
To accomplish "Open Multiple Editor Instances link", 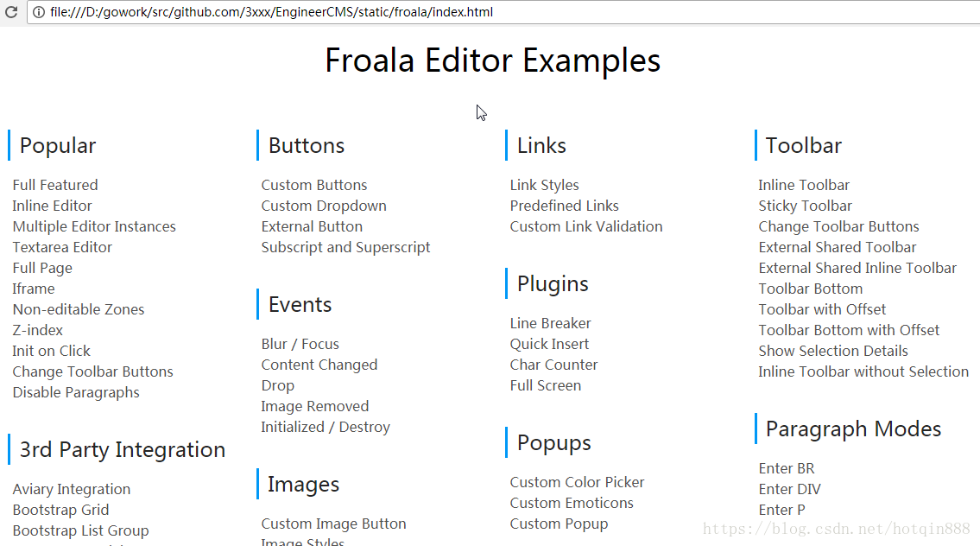I will pyautogui.click(x=94, y=226).
